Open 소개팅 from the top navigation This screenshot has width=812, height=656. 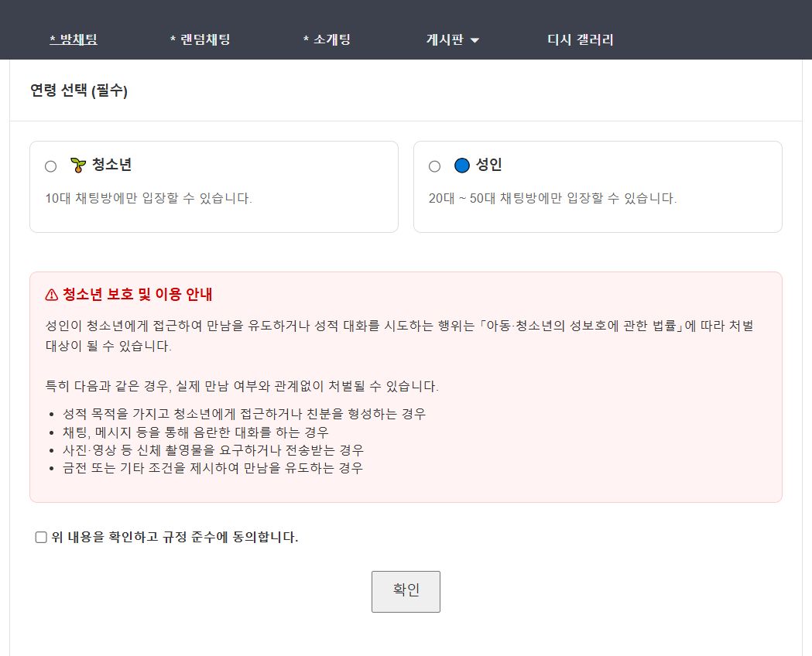[x=327, y=39]
